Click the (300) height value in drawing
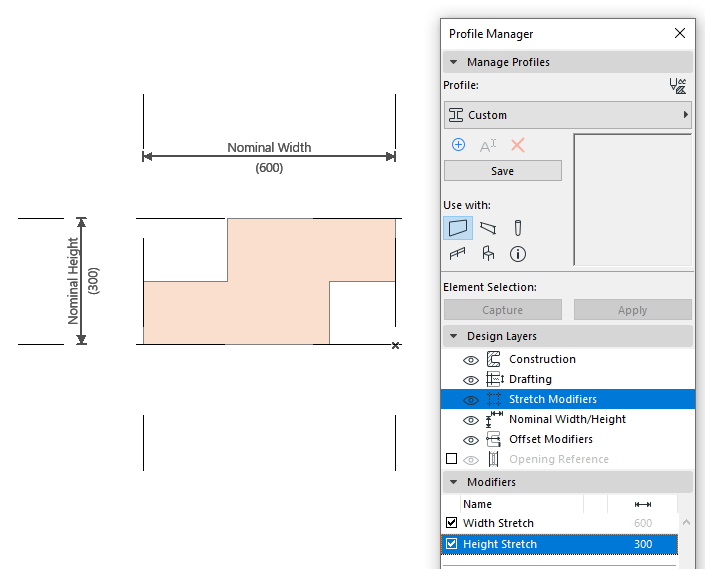 click(x=94, y=281)
